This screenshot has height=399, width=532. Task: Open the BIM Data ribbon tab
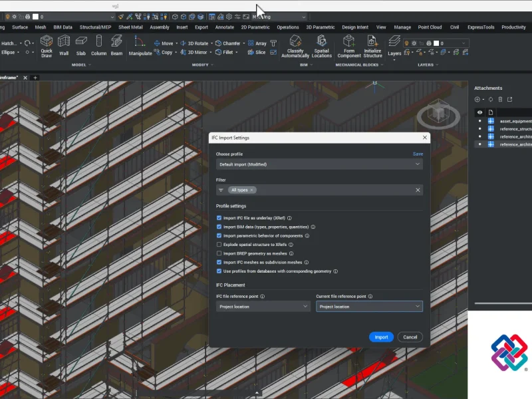coord(63,27)
